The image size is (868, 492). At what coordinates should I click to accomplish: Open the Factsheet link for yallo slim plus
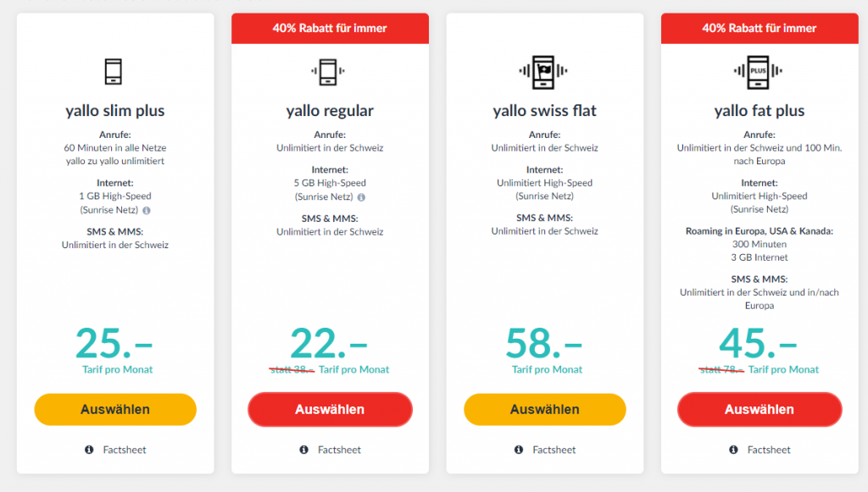point(125,450)
